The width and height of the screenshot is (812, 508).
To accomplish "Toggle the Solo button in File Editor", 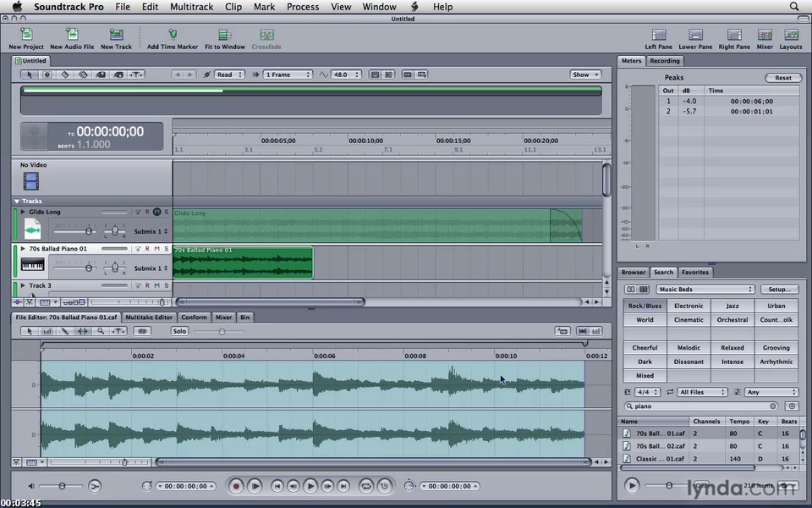I will 179,331.
